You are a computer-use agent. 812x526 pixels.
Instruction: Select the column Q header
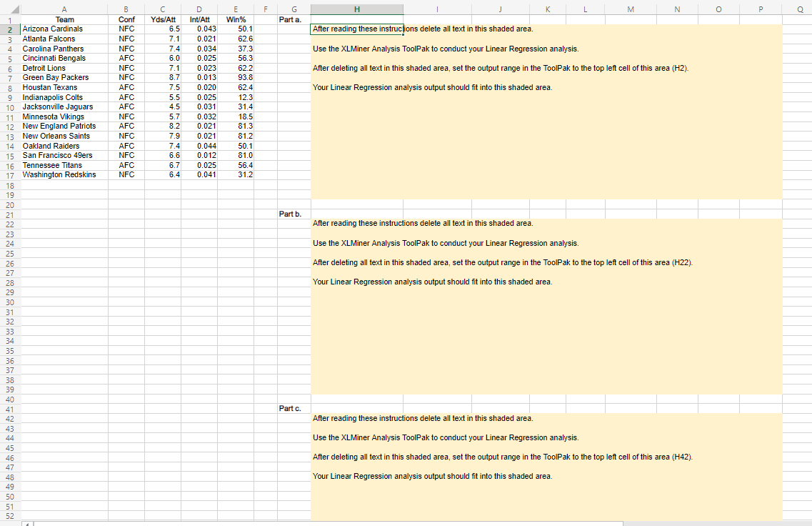[x=800, y=9]
